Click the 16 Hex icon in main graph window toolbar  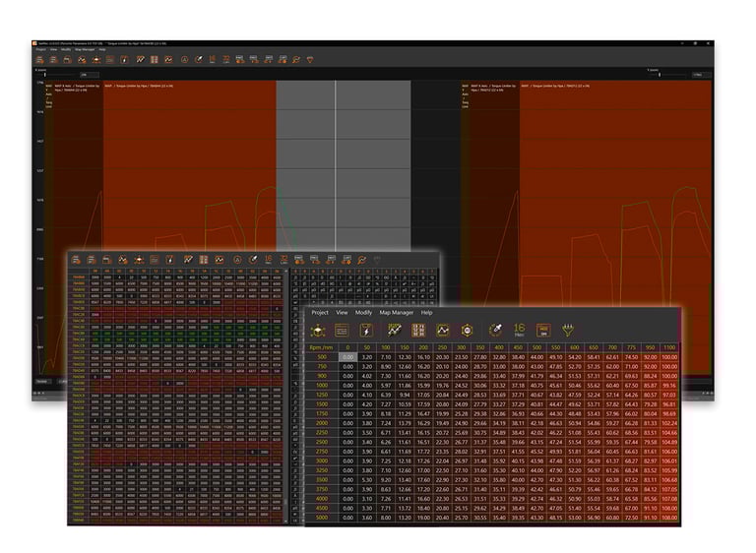pyautogui.click(x=213, y=59)
